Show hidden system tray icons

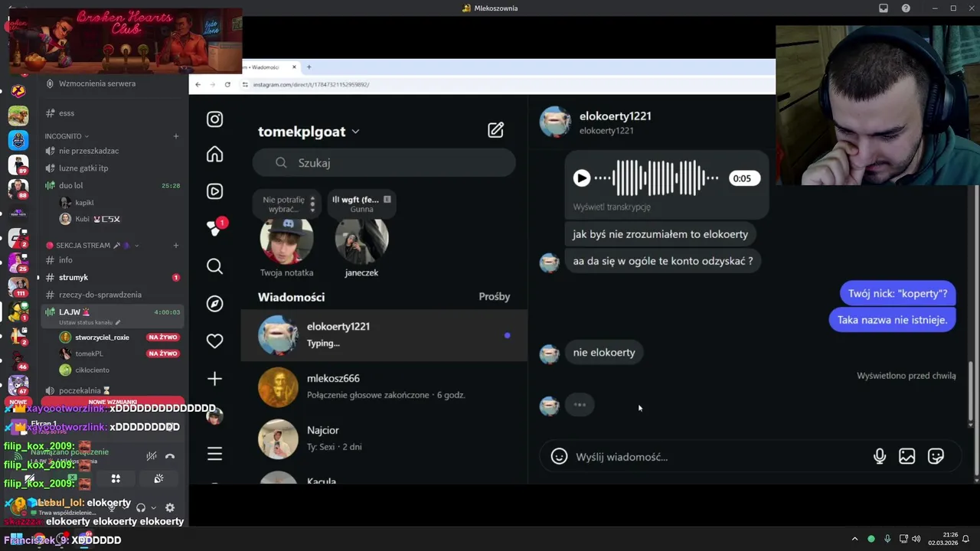[854, 539]
